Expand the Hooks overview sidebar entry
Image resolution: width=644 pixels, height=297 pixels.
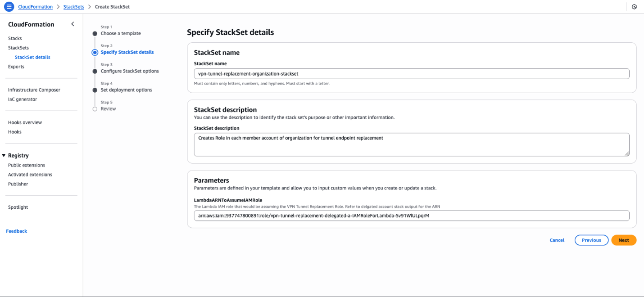pos(25,122)
